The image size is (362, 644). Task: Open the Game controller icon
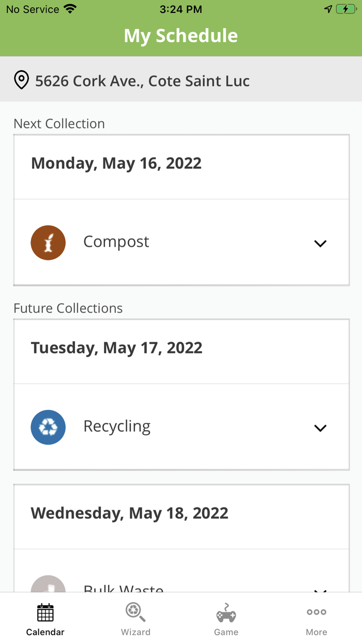coord(226,613)
